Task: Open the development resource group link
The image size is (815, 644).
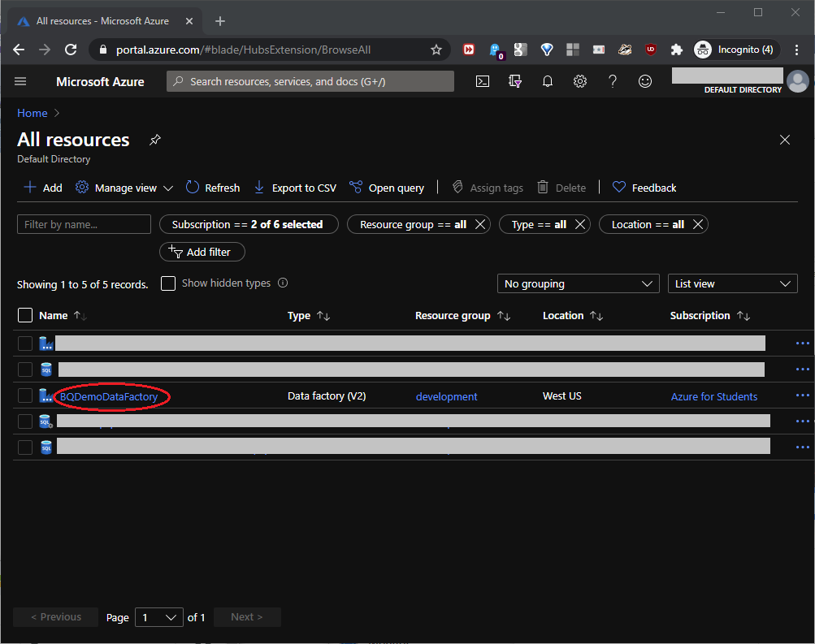Action: tap(446, 396)
